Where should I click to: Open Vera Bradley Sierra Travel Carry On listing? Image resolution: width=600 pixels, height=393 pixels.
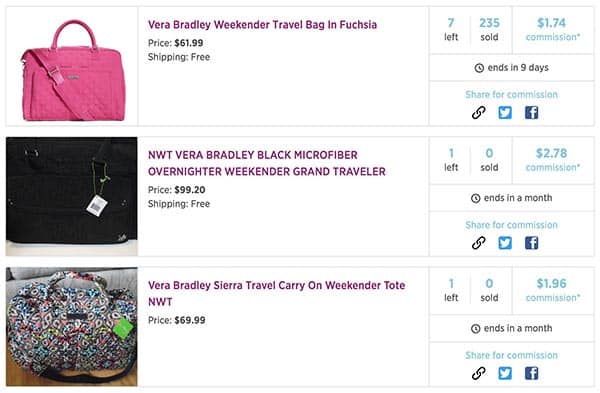[x=276, y=294]
